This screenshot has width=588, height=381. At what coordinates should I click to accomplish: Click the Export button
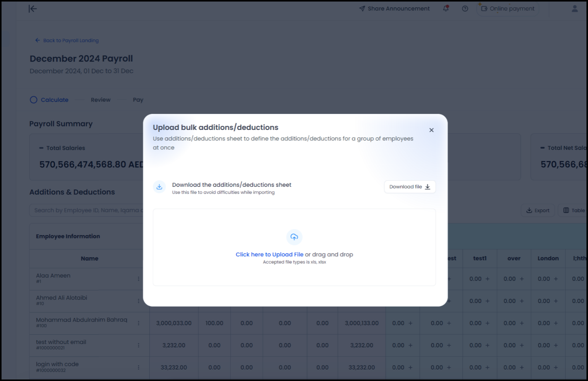pos(538,210)
